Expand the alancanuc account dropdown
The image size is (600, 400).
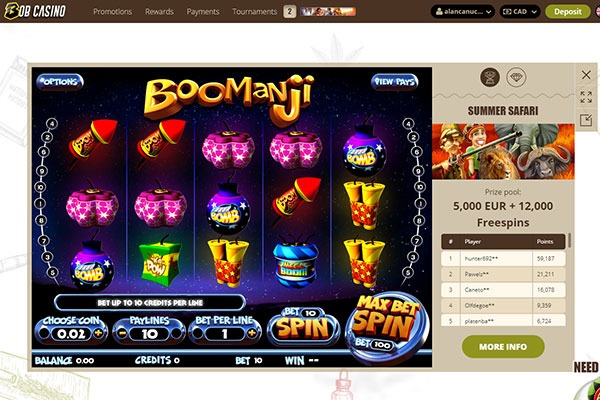(x=462, y=11)
